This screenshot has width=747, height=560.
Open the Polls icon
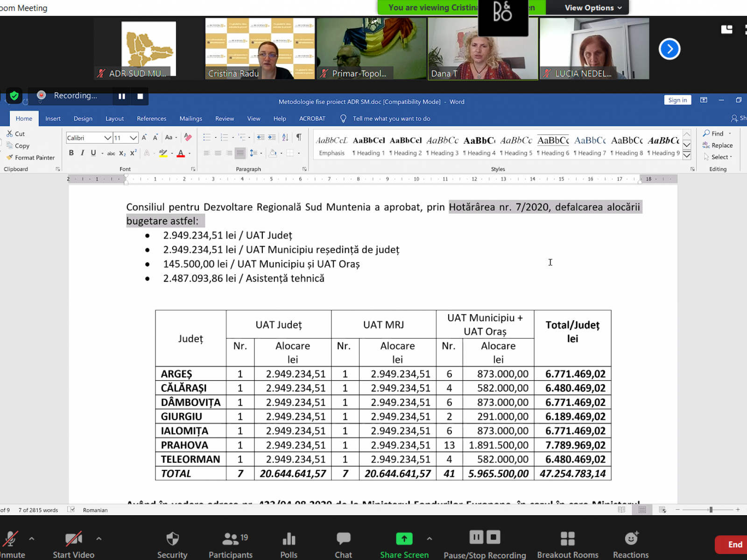(289, 544)
